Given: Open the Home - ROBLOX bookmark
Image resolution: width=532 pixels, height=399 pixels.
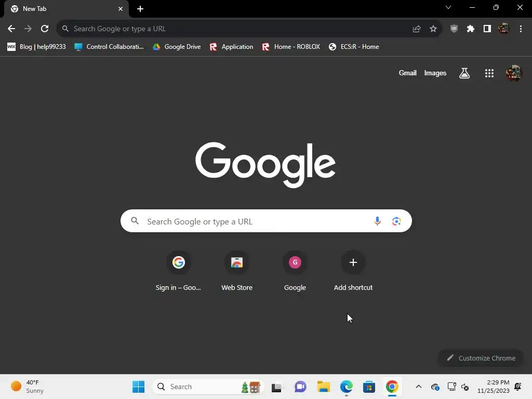Looking at the screenshot, I should 291,47.
